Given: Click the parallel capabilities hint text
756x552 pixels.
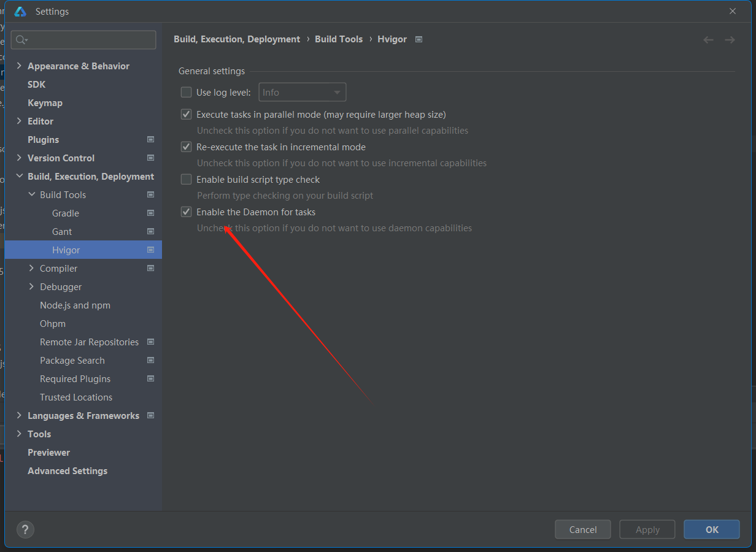Looking at the screenshot, I should [333, 131].
